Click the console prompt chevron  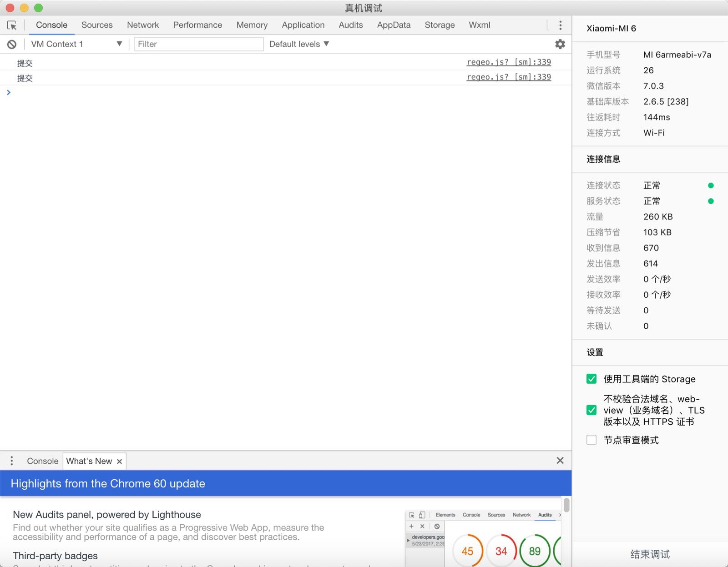pos(9,92)
